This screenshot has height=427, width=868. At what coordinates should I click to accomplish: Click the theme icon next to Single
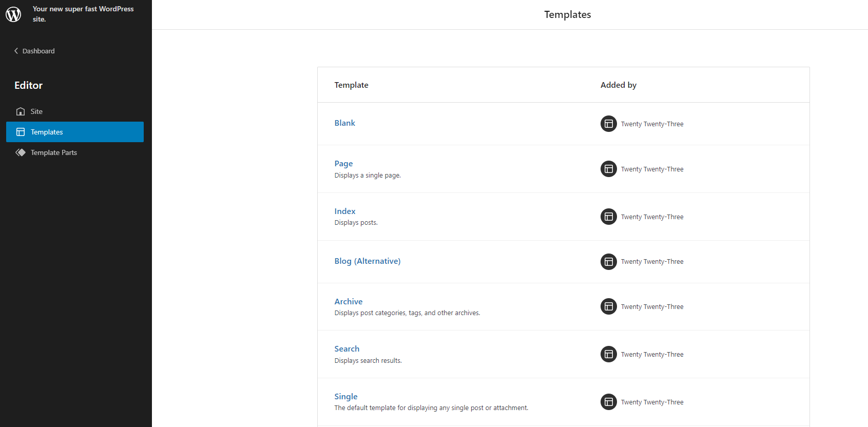(x=608, y=402)
